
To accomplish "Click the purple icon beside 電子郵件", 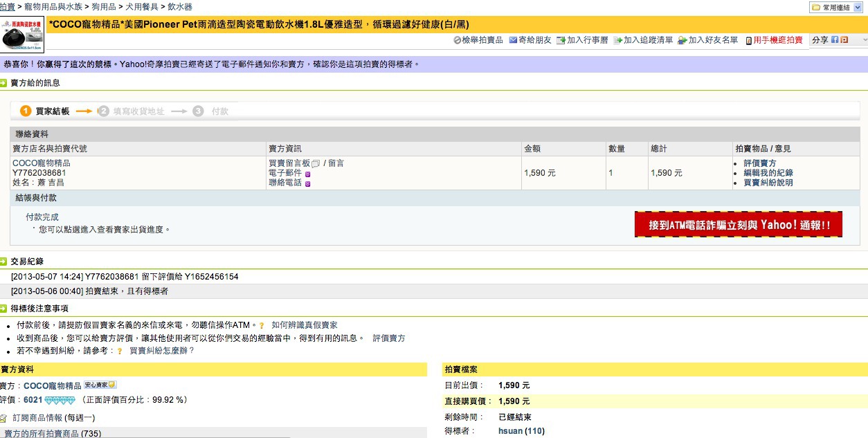I will pyautogui.click(x=308, y=174).
